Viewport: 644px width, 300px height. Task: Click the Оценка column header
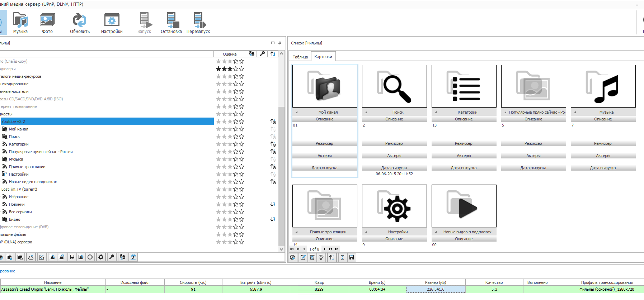point(230,54)
